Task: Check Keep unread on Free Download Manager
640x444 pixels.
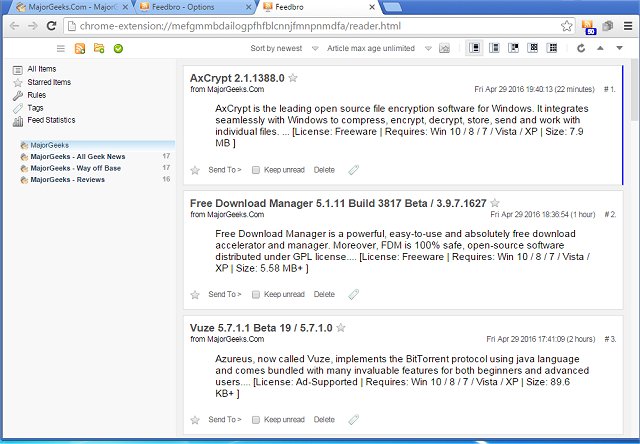Action: 256,294
